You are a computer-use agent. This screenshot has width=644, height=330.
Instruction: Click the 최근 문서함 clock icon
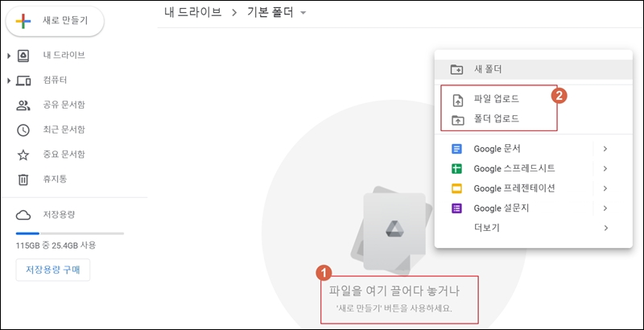click(x=23, y=130)
